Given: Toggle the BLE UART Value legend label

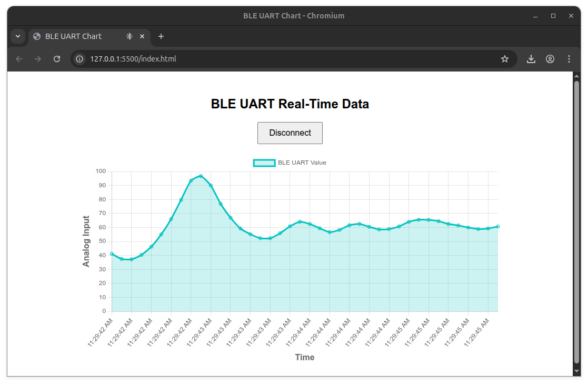Looking at the screenshot, I should click(x=302, y=163).
